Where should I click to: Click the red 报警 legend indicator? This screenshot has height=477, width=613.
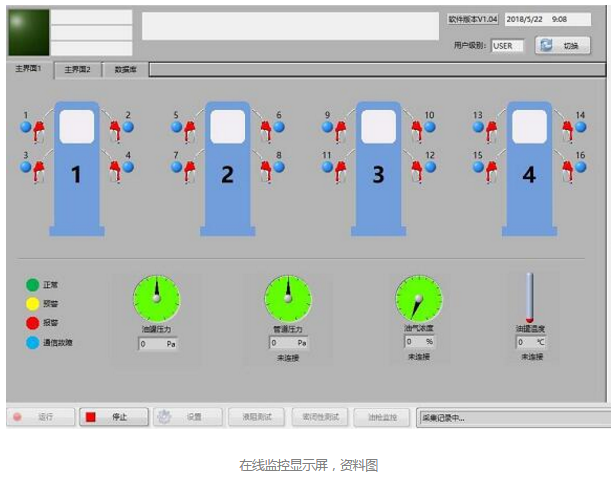33,323
